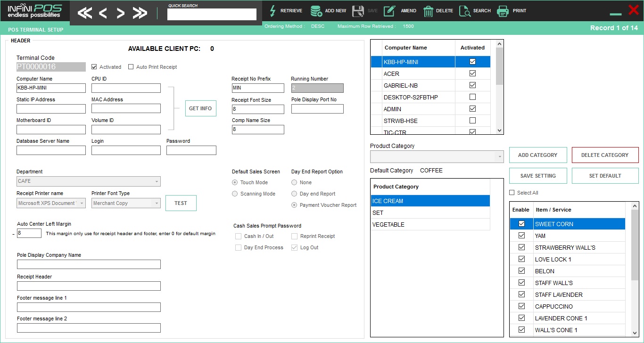Screen dimensions: 644x343
Task: Click the Receipt Header field
Action: 89,286
